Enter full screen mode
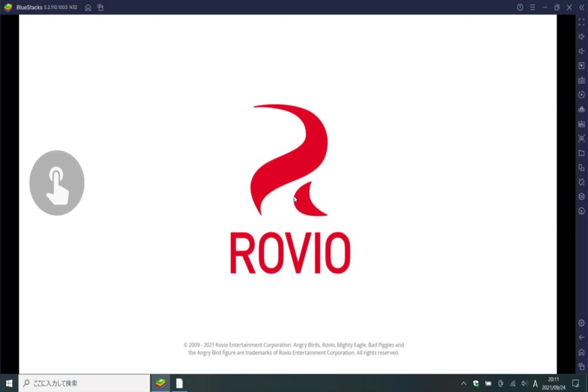This screenshot has width=588, height=392. pyautogui.click(x=582, y=22)
